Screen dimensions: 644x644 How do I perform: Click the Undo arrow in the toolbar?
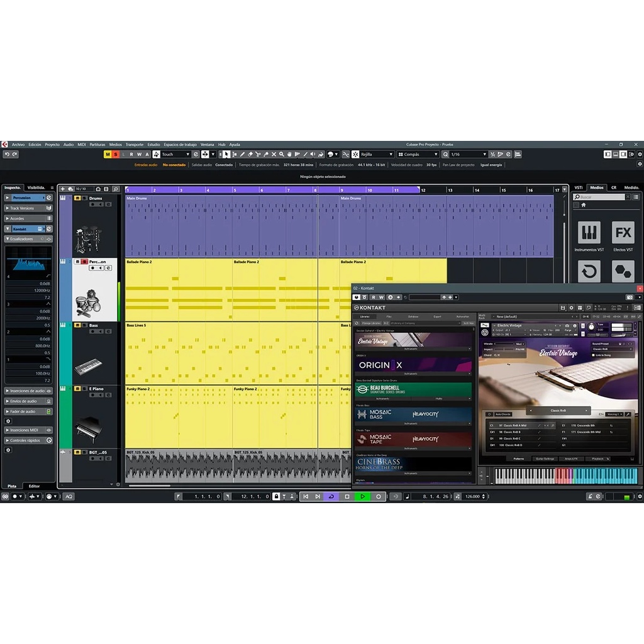click(6, 155)
